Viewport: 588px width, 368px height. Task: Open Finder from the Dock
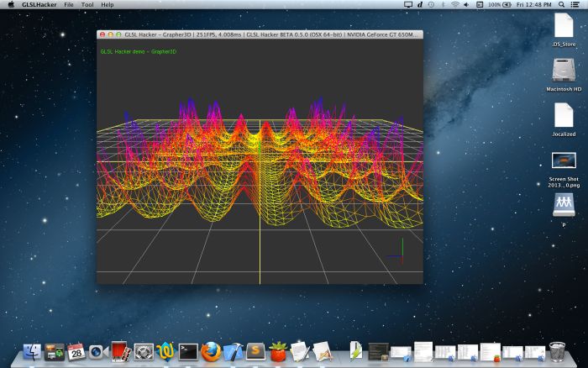coord(32,352)
